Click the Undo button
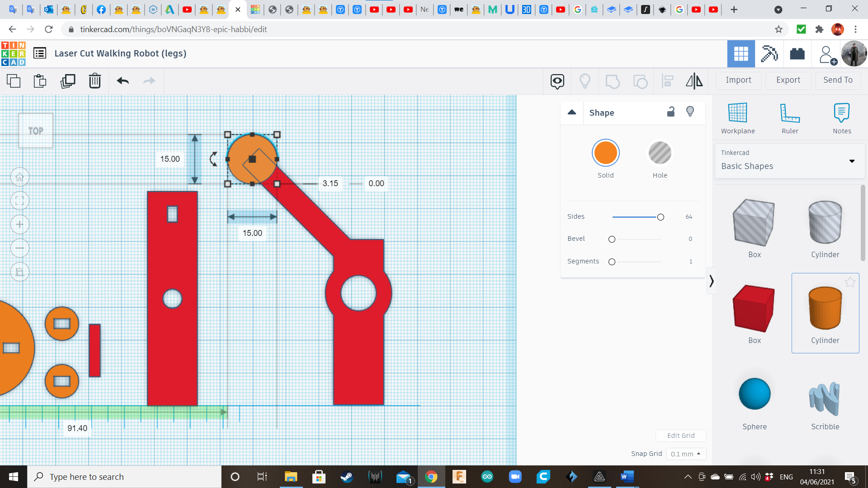 click(x=123, y=80)
